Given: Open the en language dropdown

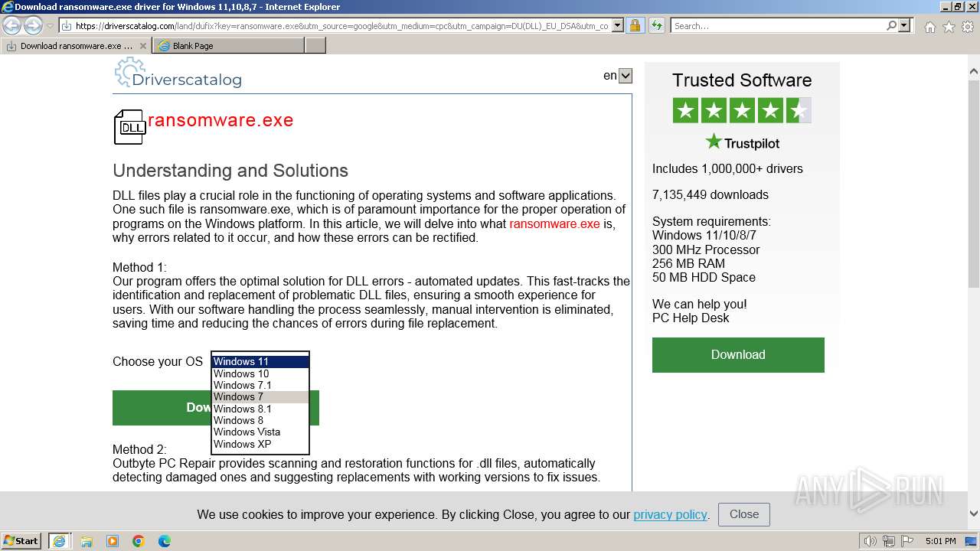Looking at the screenshot, I should pos(626,76).
